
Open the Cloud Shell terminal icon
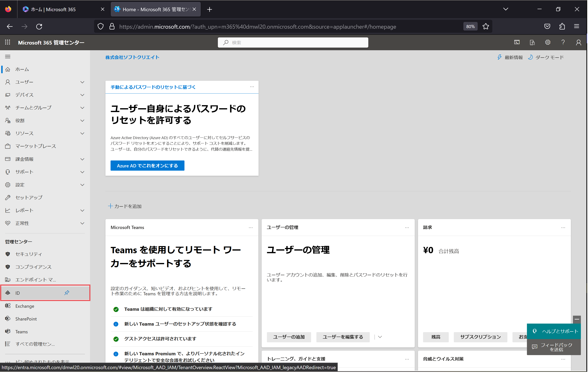coord(517,43)
